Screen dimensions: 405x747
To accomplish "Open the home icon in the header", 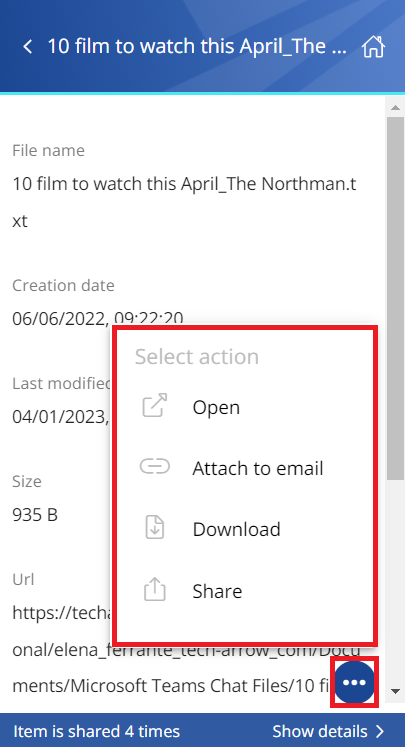I will 373,47.
